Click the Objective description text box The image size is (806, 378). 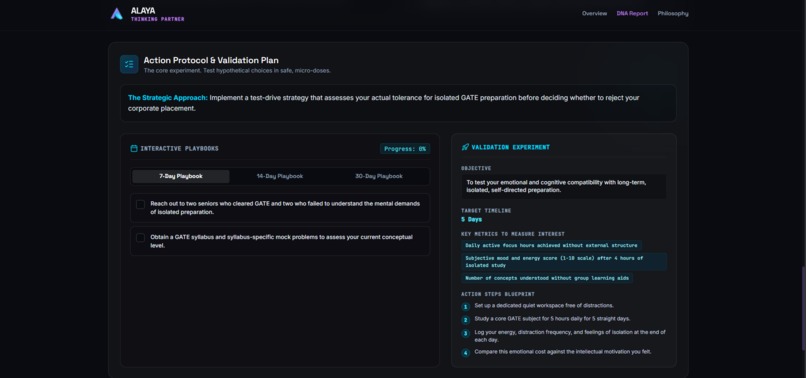[x=563, y=186]
